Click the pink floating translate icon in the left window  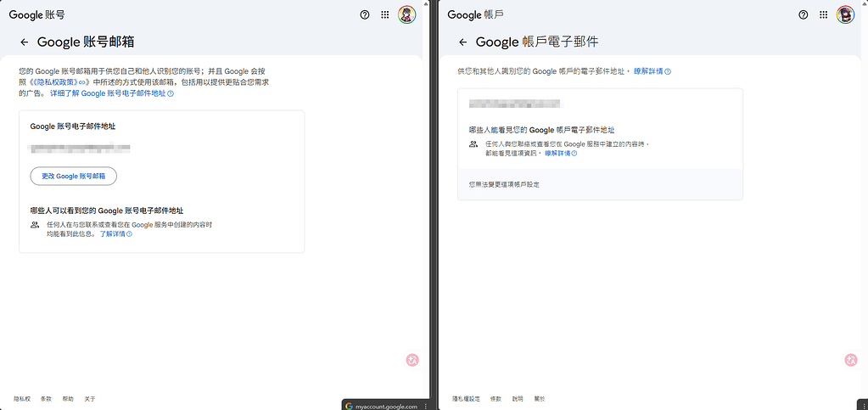pos(412,360)
